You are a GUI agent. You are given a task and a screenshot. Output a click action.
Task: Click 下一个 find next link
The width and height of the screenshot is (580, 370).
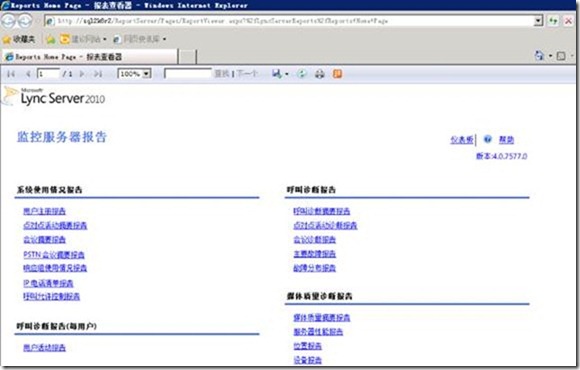click(247, 74)
